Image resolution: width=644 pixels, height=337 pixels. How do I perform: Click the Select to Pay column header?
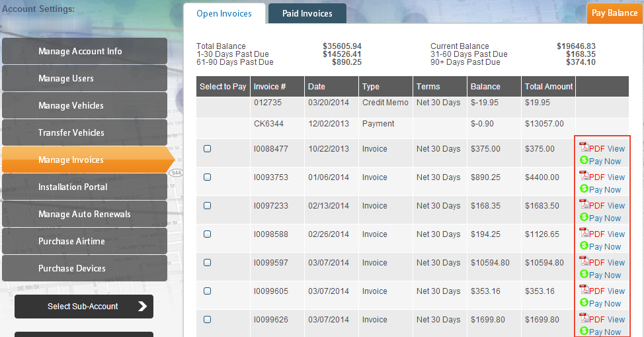coord(223,87)
